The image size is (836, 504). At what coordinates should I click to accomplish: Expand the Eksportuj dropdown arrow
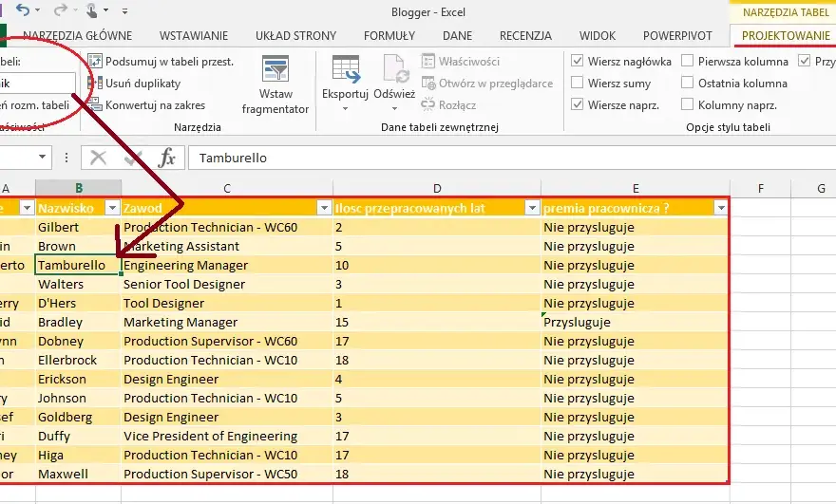click(345, 109)
